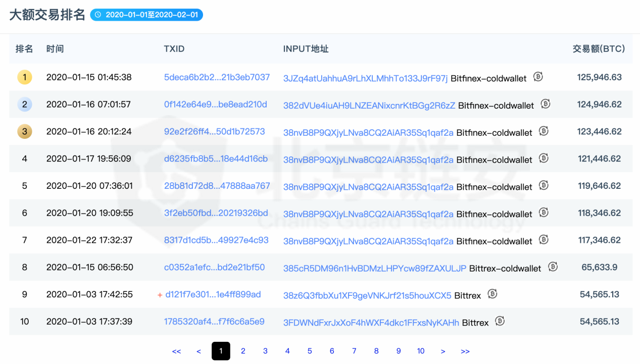
Task: Open the date range 2020-01-01至2020-02-01 selector
Action: [146, 15]
